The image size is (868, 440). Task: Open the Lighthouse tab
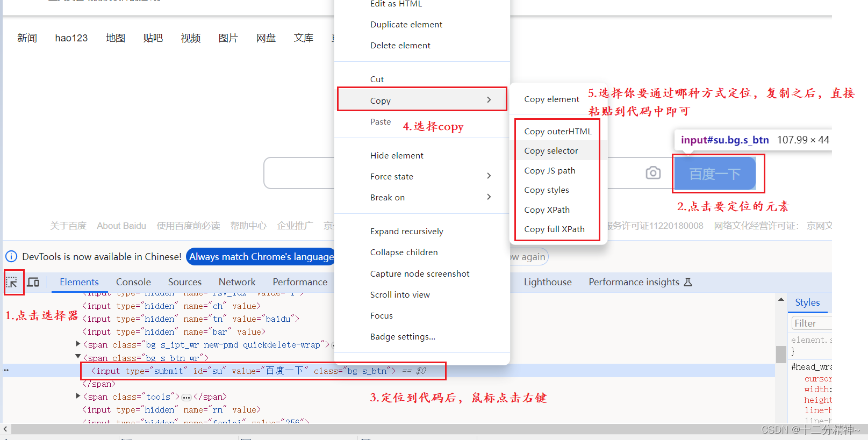point(548,282)
